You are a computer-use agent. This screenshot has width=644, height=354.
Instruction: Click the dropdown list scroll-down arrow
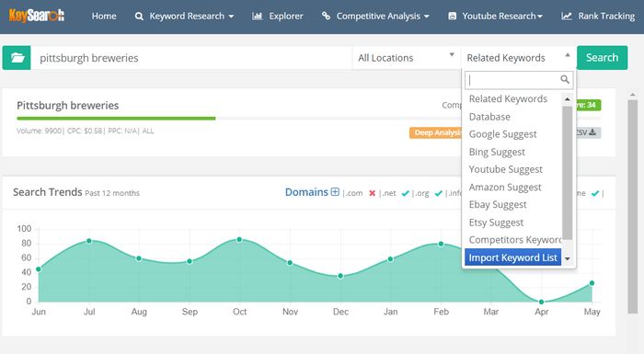[x=568, y=258]
